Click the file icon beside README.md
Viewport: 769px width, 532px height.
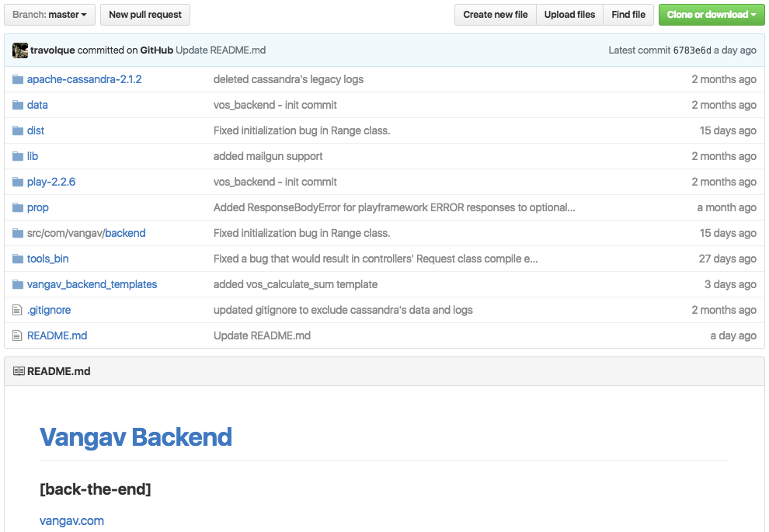pos(16,336)
